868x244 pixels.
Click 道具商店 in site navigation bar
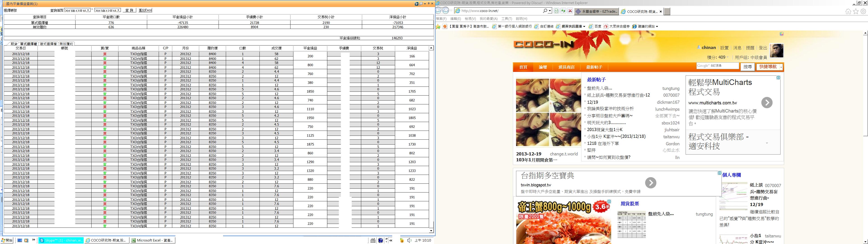point(566,67)
